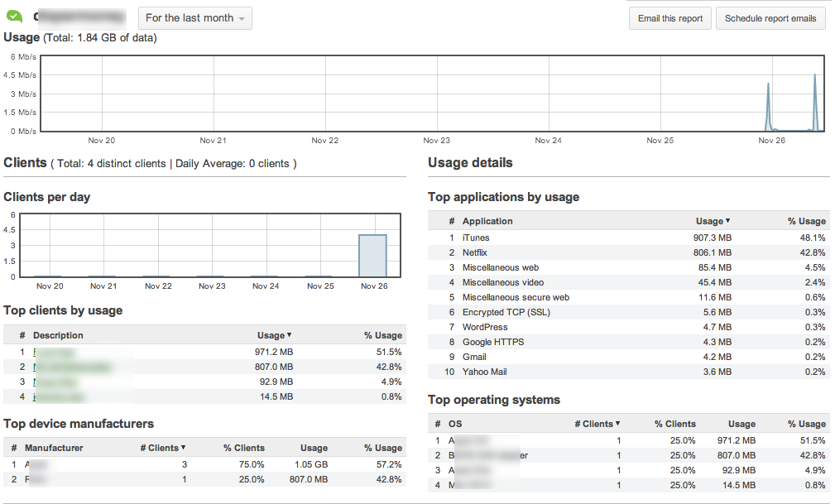The height and width of the screenshot is (504, 835).
Task: Sort Top clients by Description column
Action: click(58, 335)
